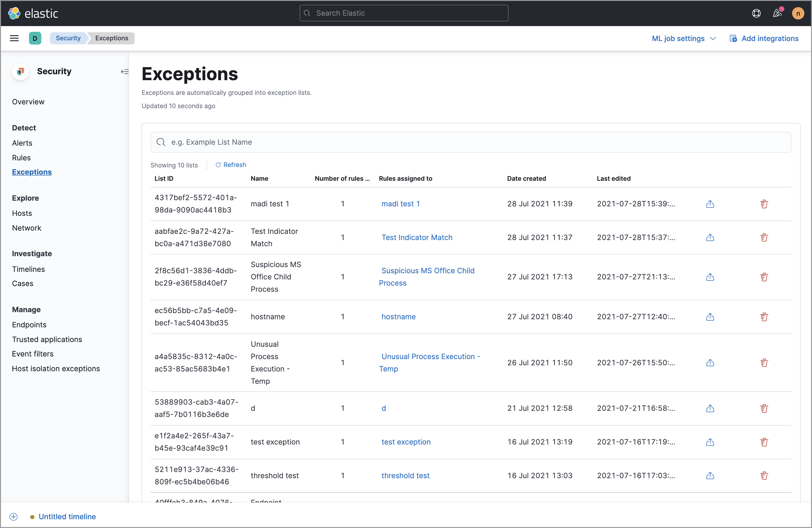Click the delete icon for 'hostname'

pyautogui.click(x=764, y=316)
